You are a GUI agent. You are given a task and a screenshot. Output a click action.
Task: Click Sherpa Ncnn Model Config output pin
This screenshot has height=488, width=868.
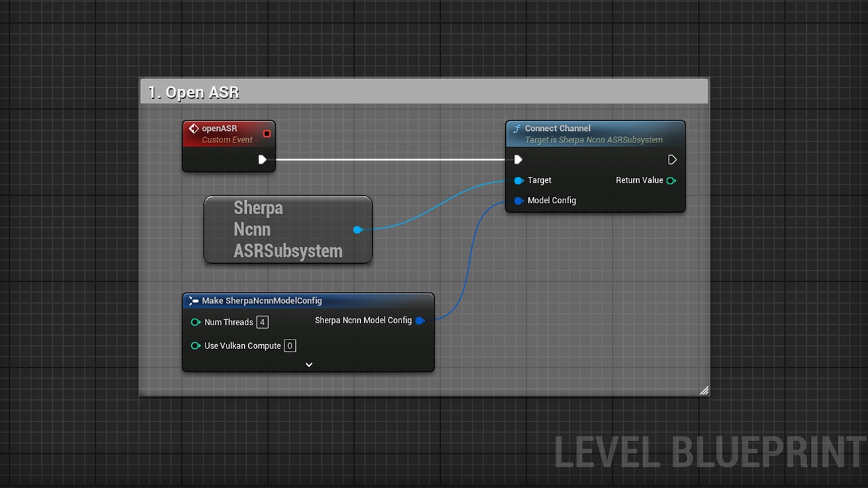420,321
